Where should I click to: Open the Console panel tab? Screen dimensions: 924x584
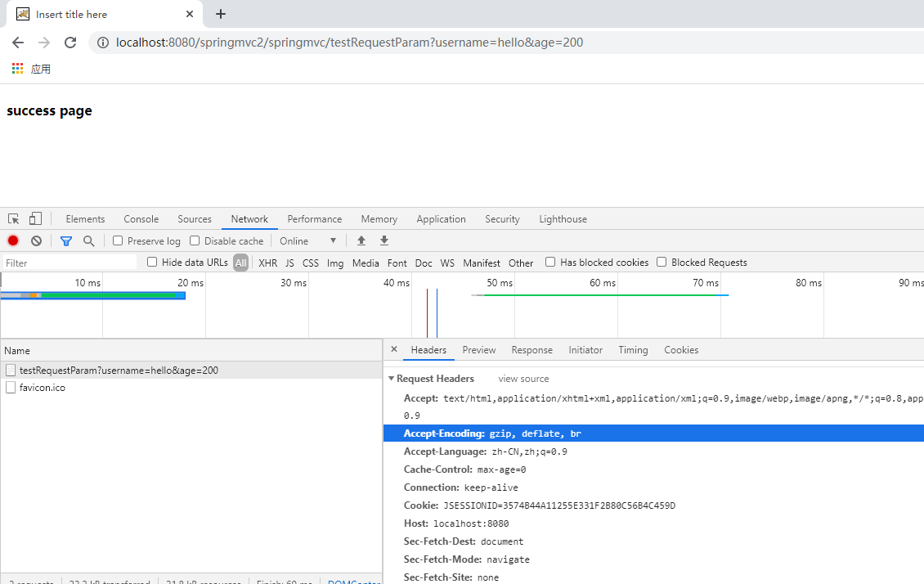(x=141, y=218)
